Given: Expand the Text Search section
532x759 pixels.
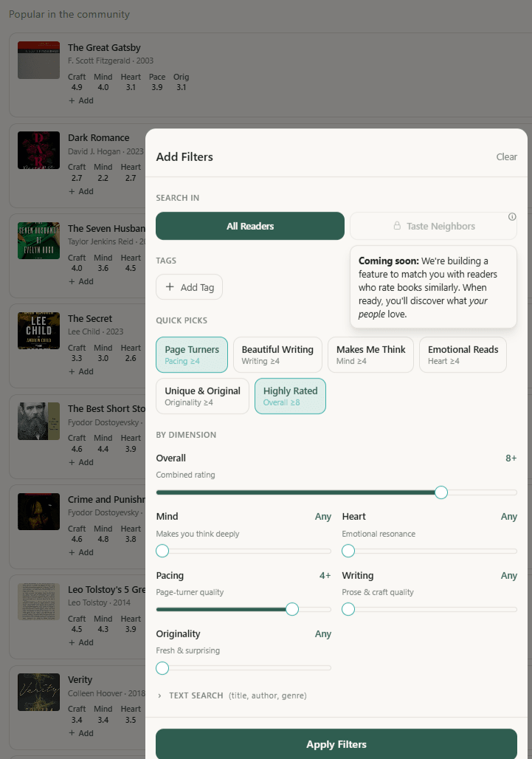Looking at the screenshot, I should click(x=232, y=696).
